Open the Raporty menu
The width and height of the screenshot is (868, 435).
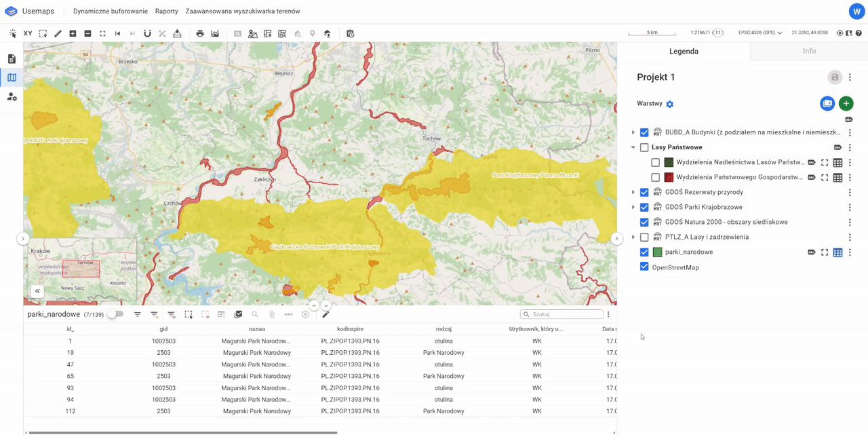click(166, 12)
